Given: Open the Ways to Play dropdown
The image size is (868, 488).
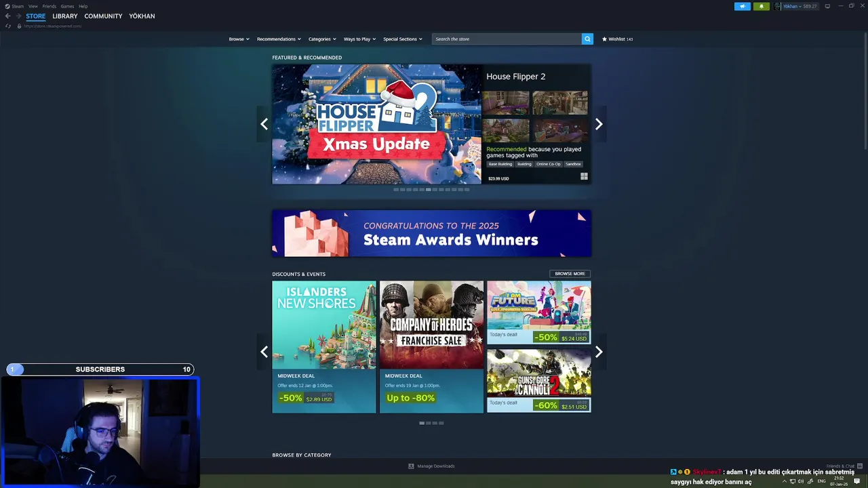Looking at the screenshot, I should (359, 39).
